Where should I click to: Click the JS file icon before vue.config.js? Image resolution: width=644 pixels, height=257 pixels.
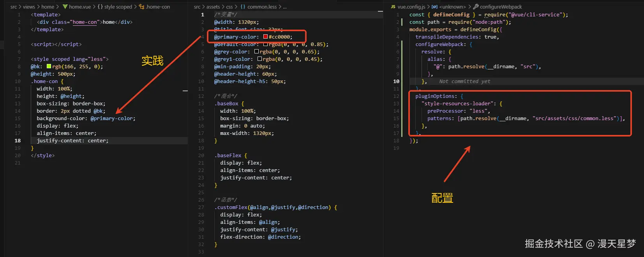[393, 7]
